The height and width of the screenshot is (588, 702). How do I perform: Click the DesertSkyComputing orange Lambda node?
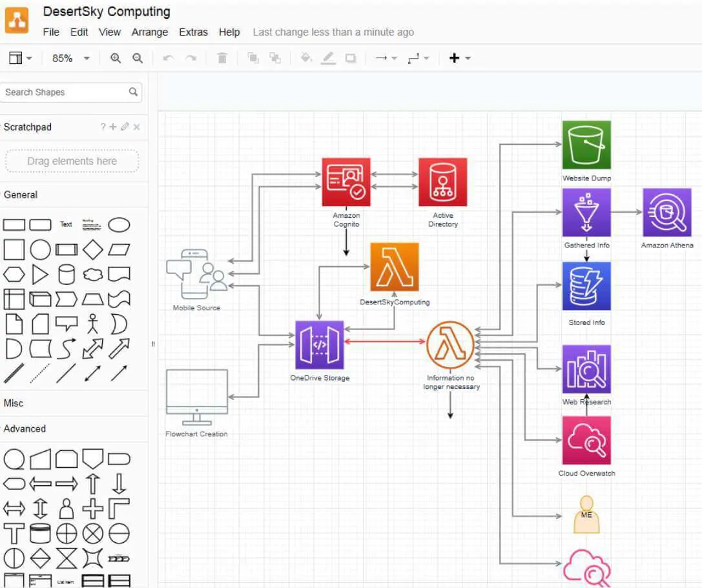395,267
